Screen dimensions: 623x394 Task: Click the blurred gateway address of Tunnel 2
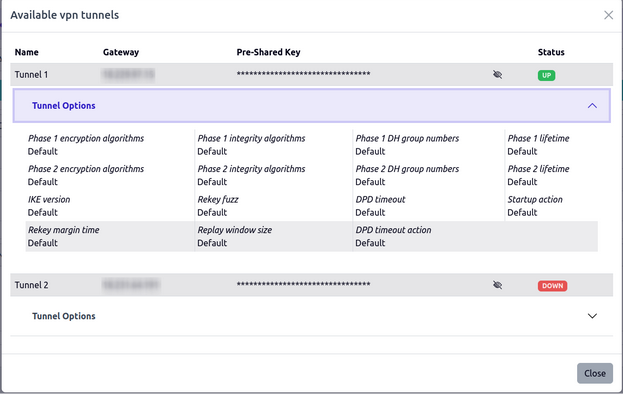point(131,285)
